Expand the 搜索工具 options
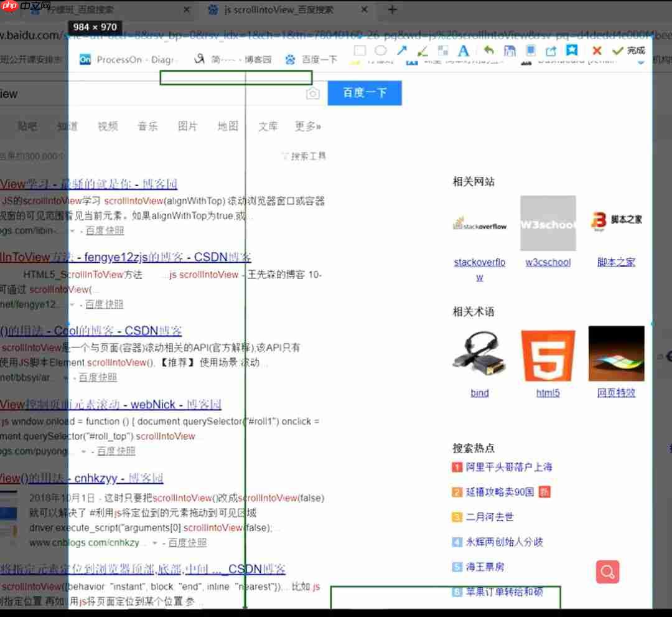This screenshot has height=617, width=672. click(x=304, y=156)
